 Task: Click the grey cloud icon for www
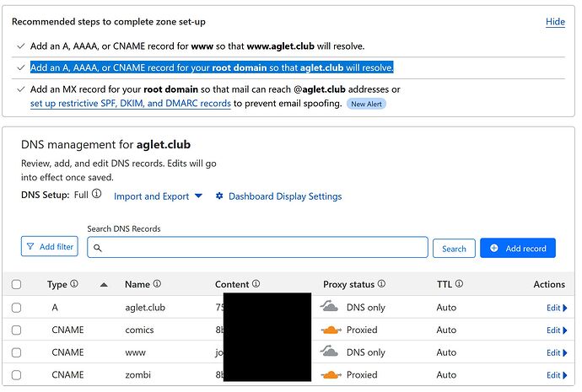coord(329,351)
